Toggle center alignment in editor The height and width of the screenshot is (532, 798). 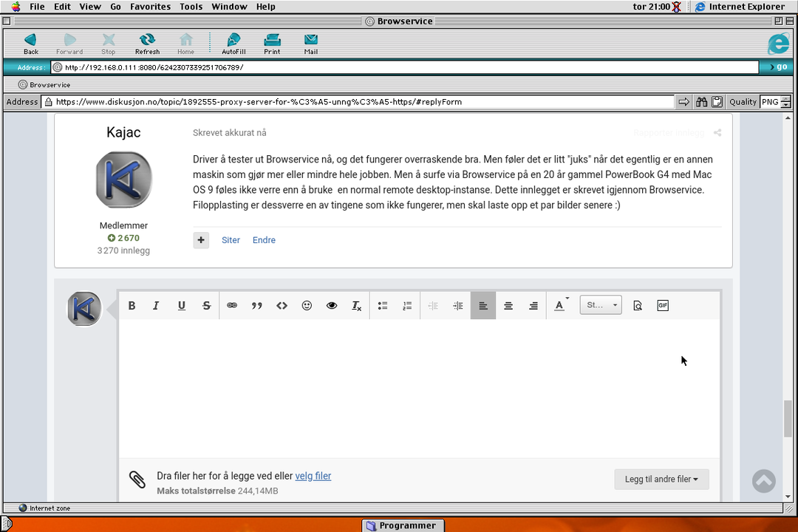pos(508,305)
